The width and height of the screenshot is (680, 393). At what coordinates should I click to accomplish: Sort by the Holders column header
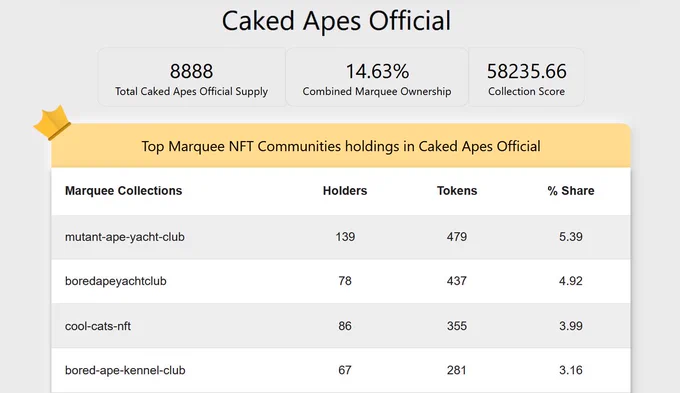click(x=345, y=191)
